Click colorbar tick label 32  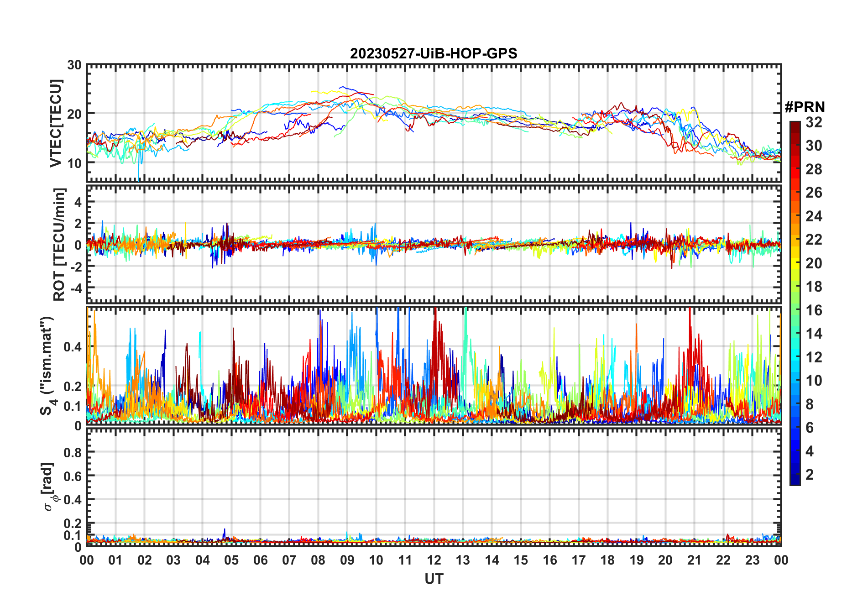pos(814,122)
